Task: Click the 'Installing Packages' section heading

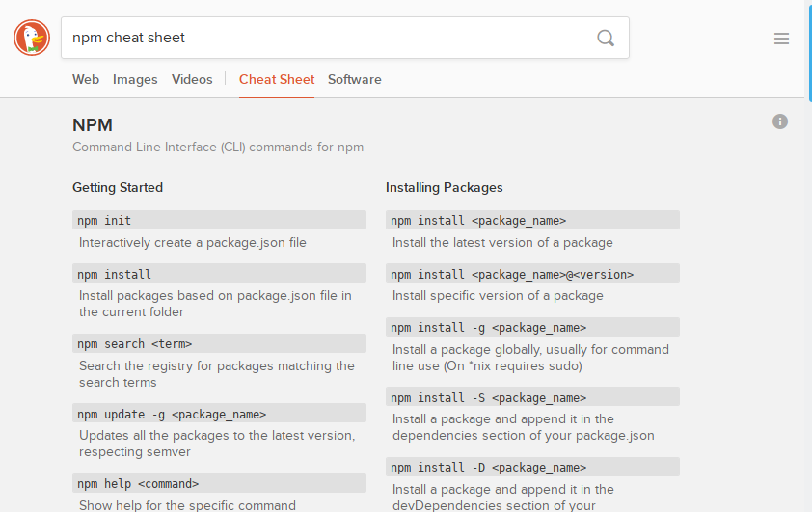Action: 444,187
